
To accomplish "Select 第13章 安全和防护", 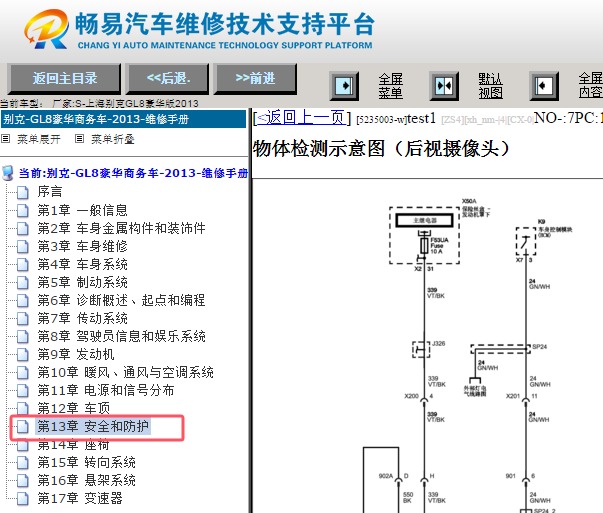I will [x=93, y=426].
